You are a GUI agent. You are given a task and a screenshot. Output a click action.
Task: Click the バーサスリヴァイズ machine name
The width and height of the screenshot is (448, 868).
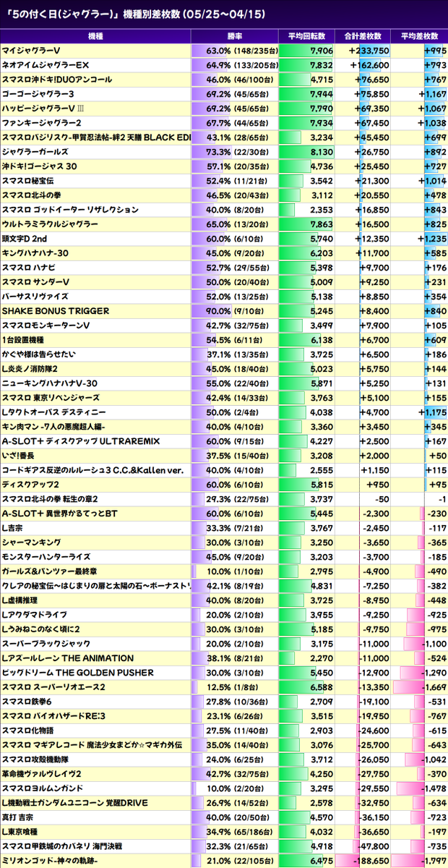(35, 297)
